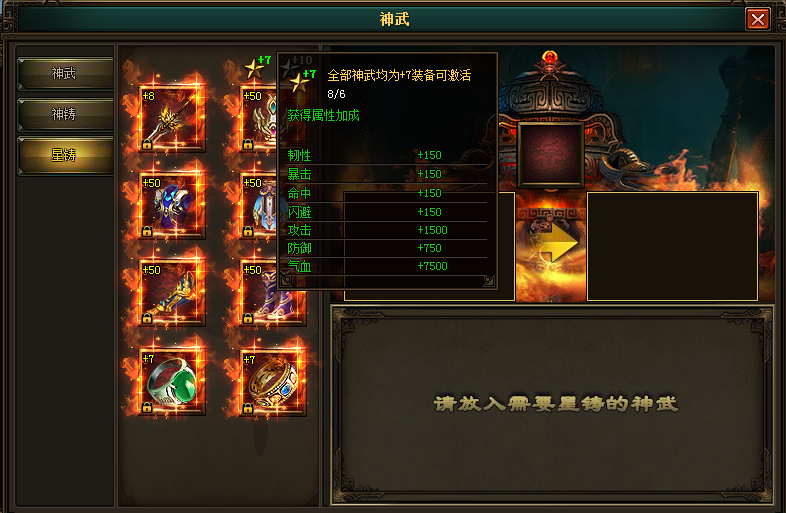786x513 pixels.
Task: Close the 神武 window
Action: point(758,20)
